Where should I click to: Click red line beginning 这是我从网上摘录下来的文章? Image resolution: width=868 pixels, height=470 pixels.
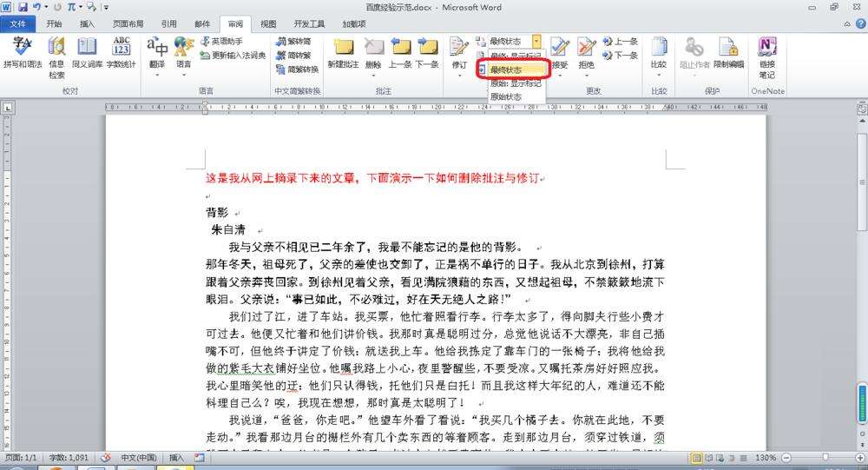(372, 178)
